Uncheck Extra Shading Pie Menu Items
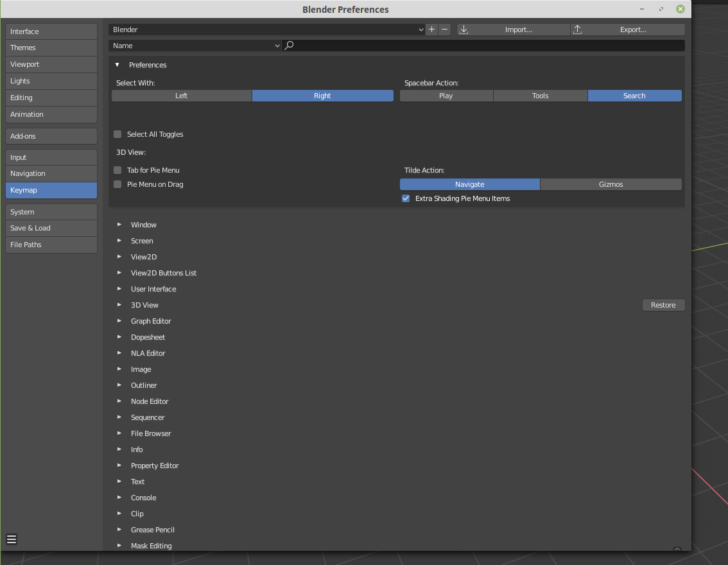 click(406, 198)
